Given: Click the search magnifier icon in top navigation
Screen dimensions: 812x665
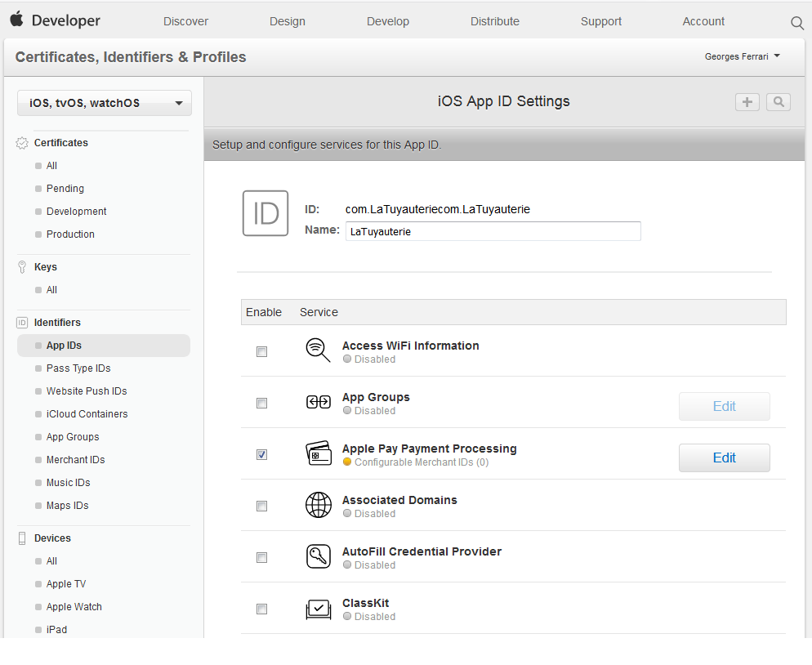Looking at the screenshot, I should [x=797, y=23].
